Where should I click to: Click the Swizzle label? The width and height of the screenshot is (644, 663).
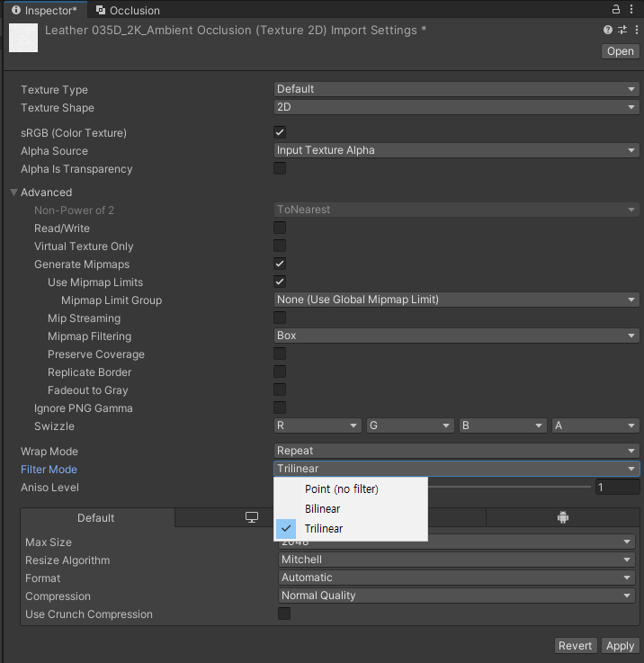(54, 426)
